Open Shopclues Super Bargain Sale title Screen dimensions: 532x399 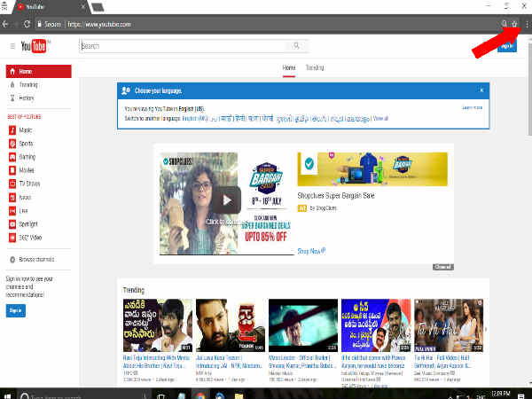point(335,196)
